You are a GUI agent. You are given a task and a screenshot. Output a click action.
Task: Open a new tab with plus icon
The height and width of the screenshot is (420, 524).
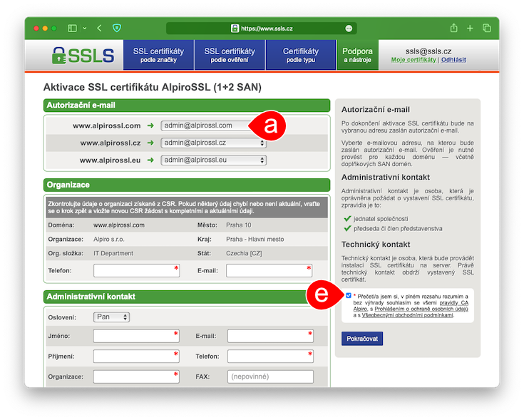(470, 28)
